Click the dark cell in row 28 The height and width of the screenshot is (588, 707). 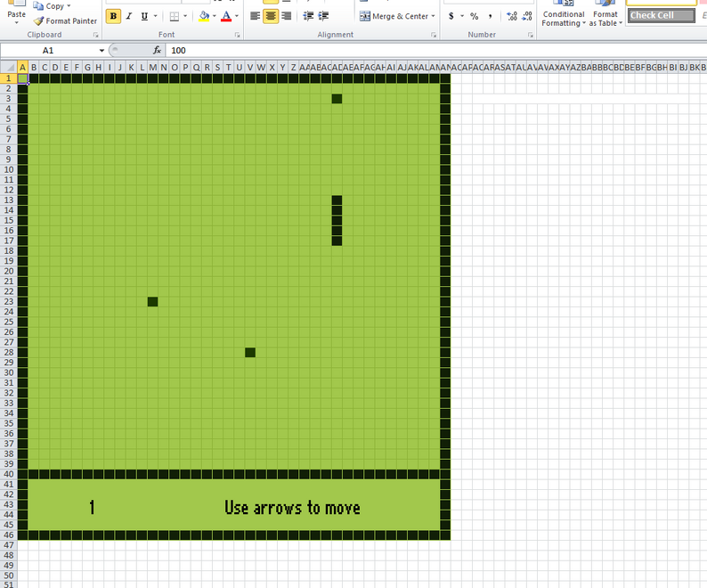pyautogui.click(x=250, y=353)
